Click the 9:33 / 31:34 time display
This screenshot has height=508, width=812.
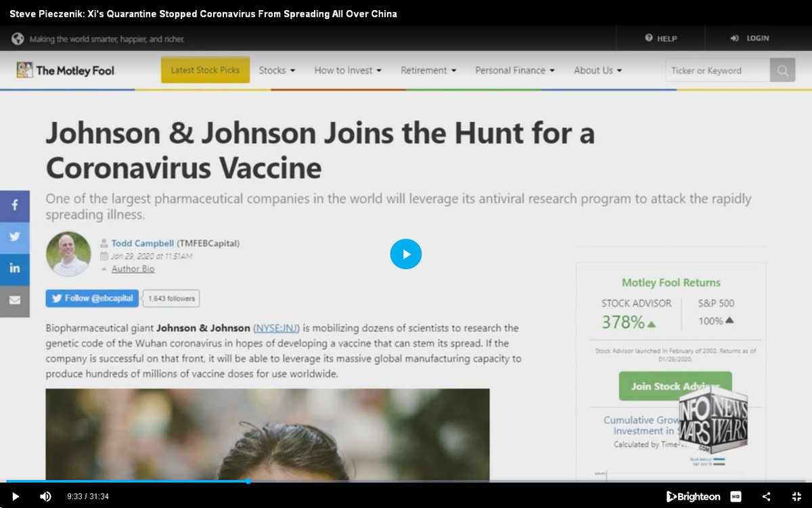tap(88, 496)
